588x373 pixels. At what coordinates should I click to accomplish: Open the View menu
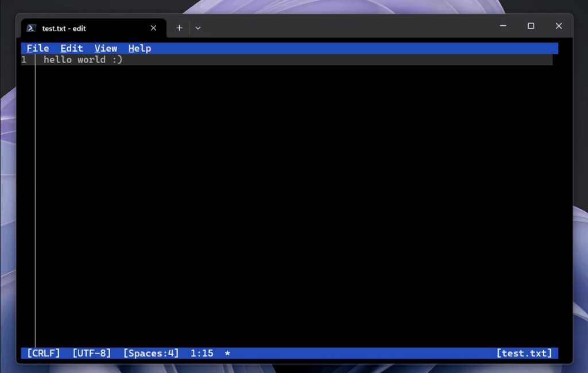tap(106, 48)
